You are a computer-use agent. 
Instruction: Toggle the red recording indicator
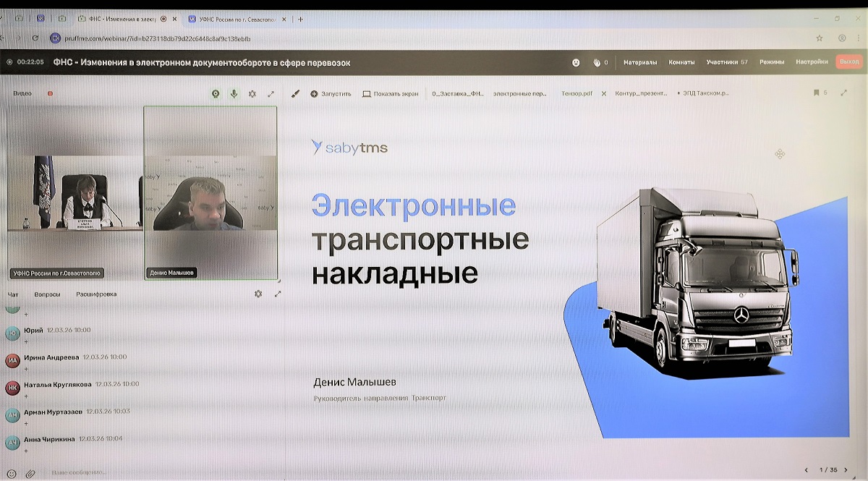pos(50,93)
